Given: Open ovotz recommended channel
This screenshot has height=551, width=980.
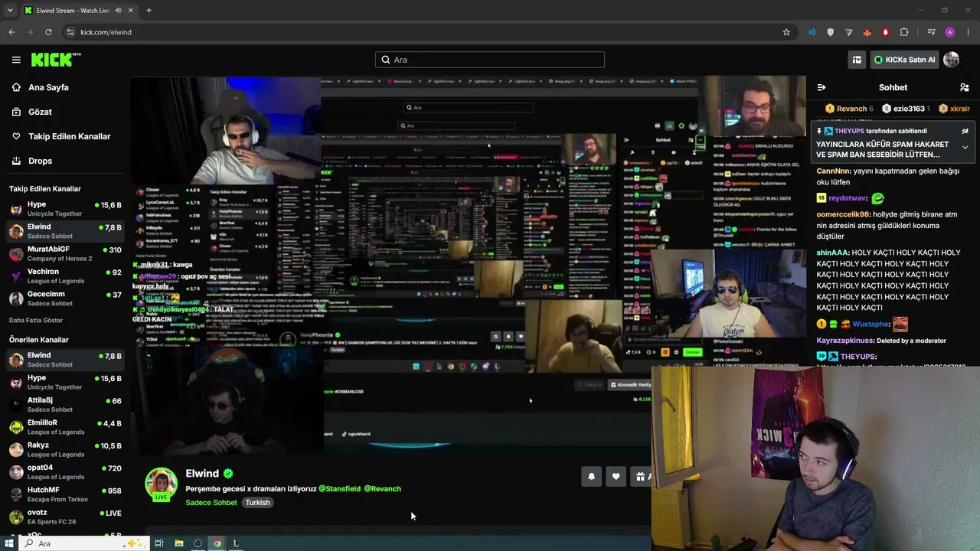Looking at the screenshot, I should [65, 517].
